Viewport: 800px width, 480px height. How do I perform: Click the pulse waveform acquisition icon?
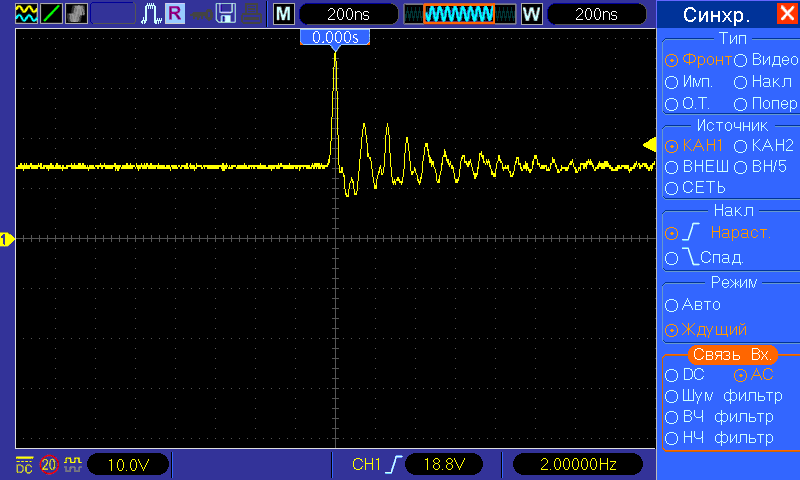tap(151, 14)
